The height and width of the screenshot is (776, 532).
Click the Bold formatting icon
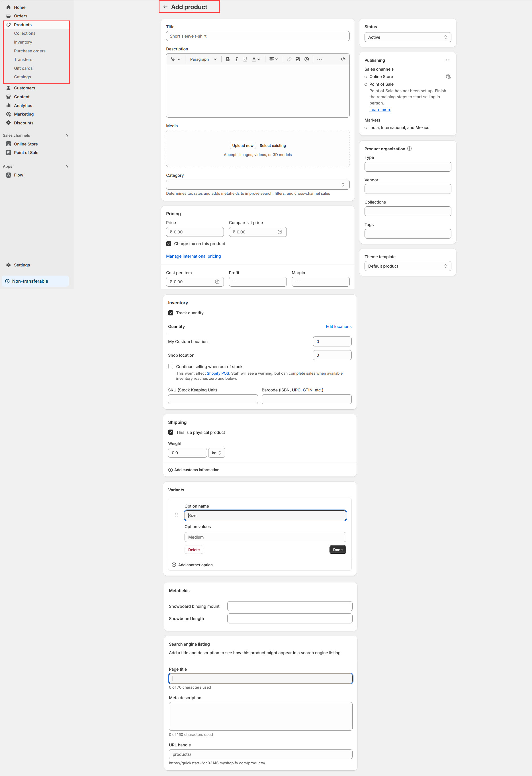pos(228,59)
